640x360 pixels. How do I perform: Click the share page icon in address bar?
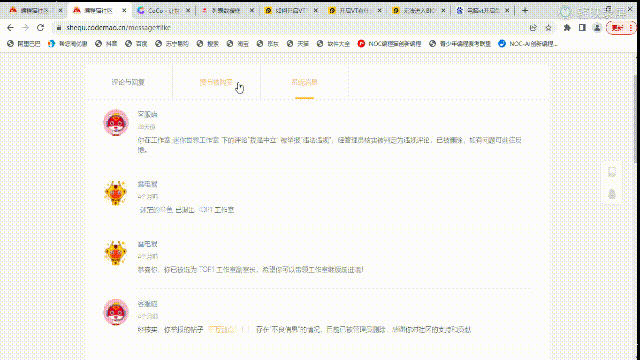(533, 28)
